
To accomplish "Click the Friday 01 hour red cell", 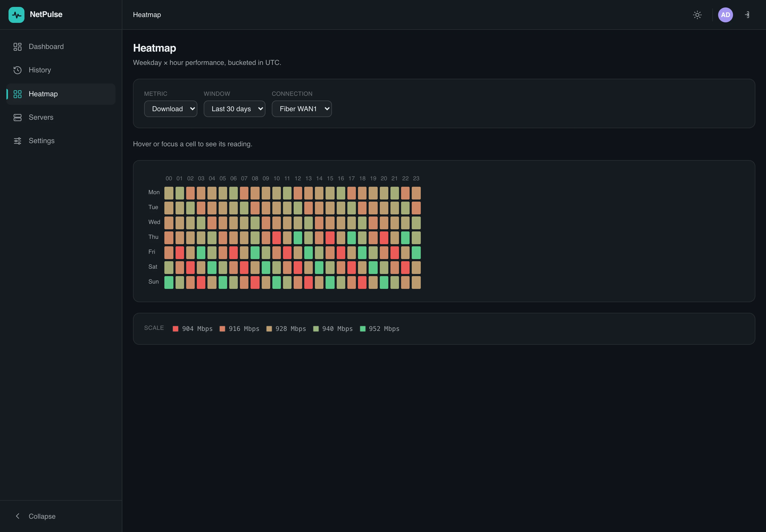I will click(180, 253).
